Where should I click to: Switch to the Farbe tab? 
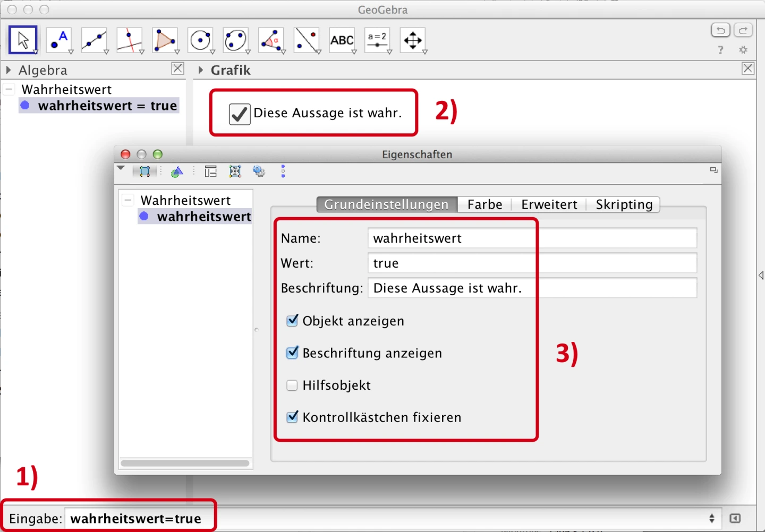point(484,205)
